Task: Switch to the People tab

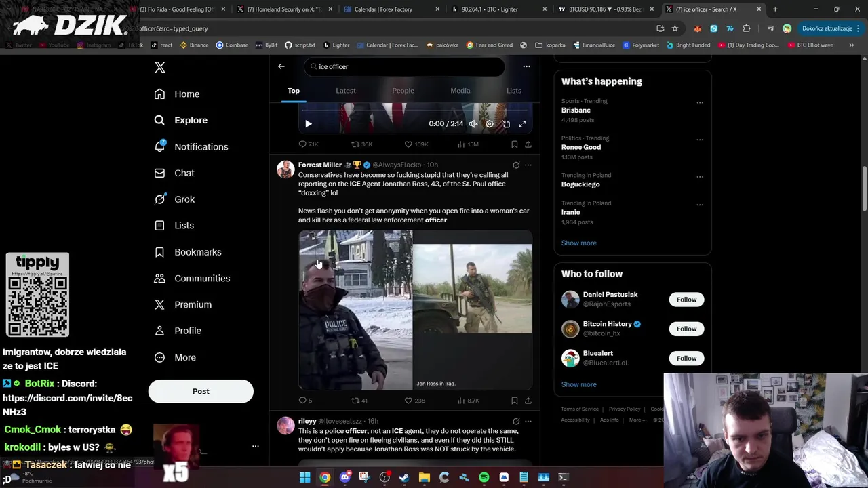Action: pyautogui.click(x=403, y=91)
